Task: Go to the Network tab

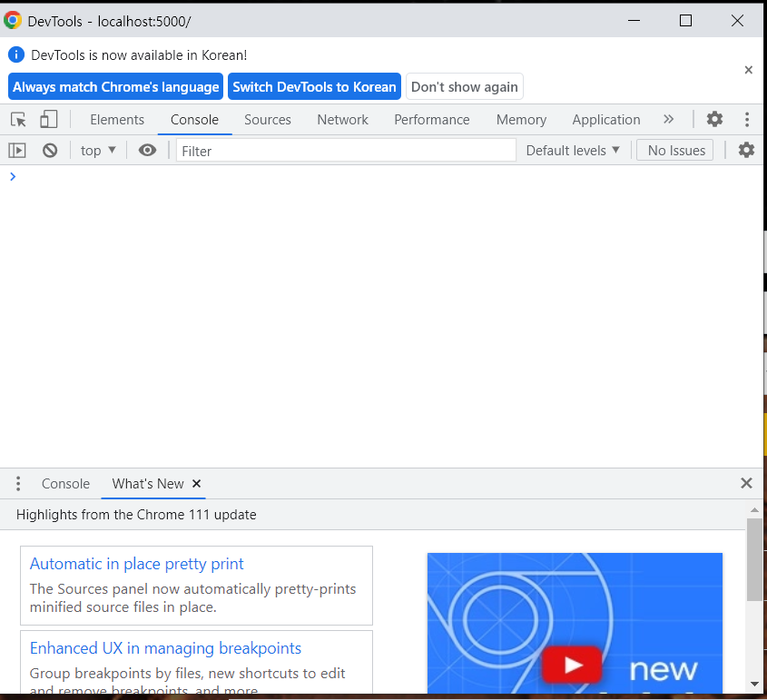Action: [342, 120]
